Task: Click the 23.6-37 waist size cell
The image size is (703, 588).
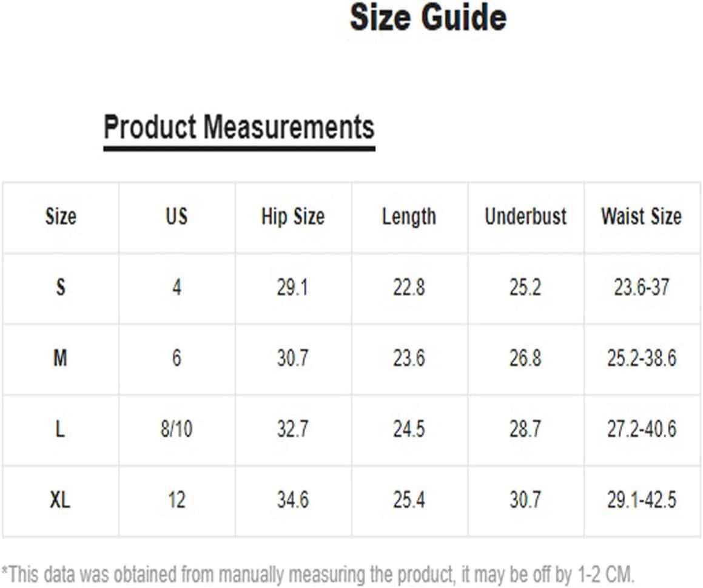Action: tap(642, 287)
